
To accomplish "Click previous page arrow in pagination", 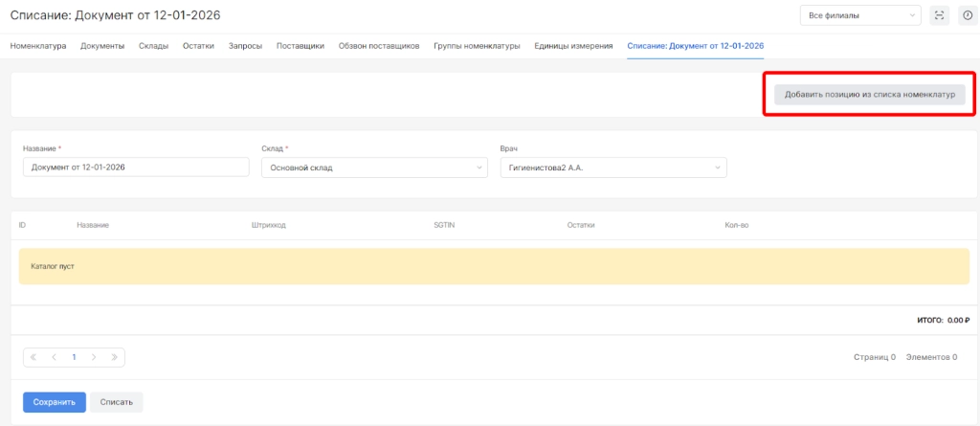I will [x=54, y=357].
